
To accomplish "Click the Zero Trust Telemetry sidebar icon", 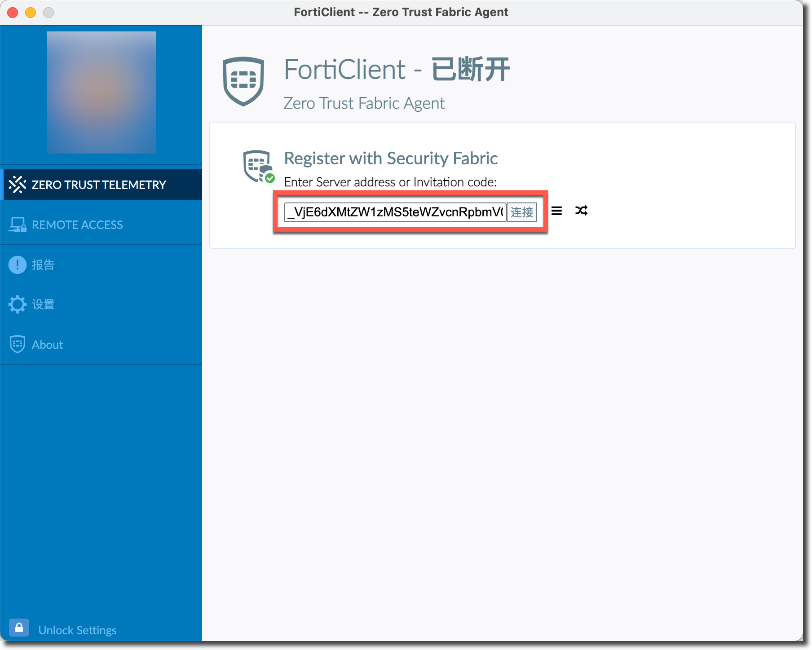I will 18,184.
